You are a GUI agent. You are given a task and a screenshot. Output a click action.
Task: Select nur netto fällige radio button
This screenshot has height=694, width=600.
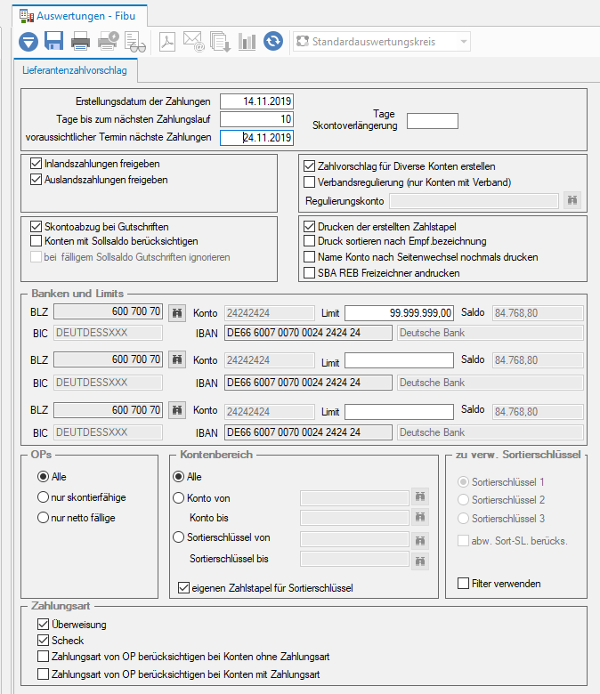(x=43, y=517)
